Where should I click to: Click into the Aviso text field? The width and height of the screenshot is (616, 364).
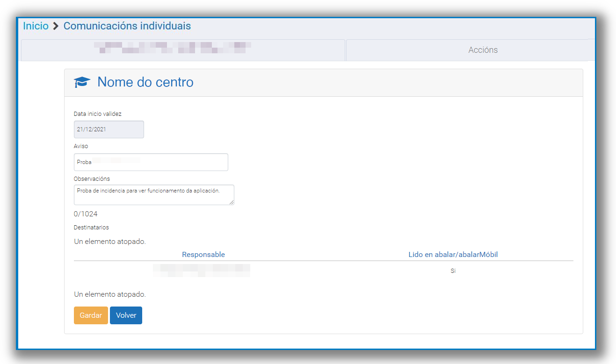151,162
